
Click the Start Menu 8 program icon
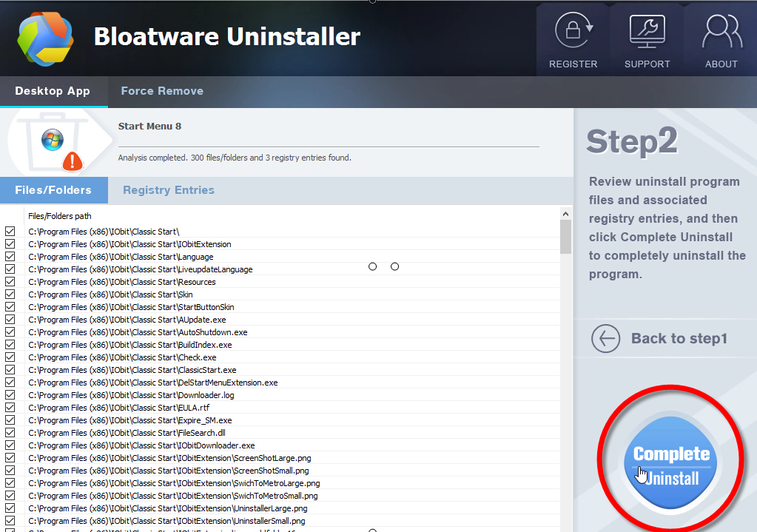[53, 140]
